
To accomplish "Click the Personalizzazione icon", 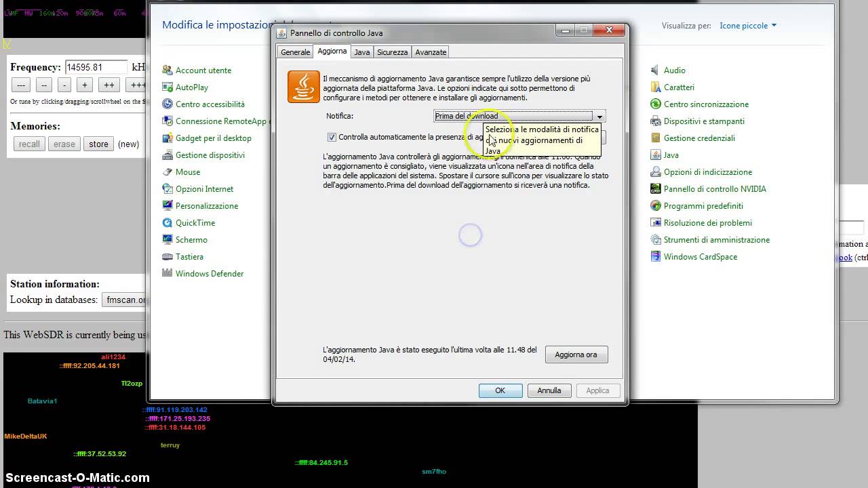I will point(167,206).
